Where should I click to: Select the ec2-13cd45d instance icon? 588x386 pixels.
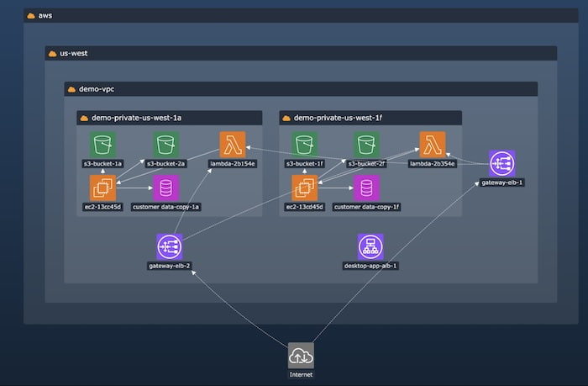[x=304, y=188]
